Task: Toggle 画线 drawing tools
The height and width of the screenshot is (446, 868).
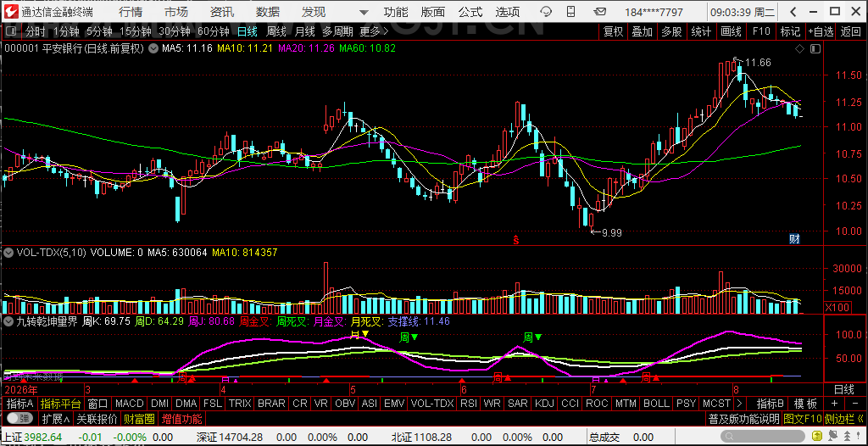Action: click(731, 32)
